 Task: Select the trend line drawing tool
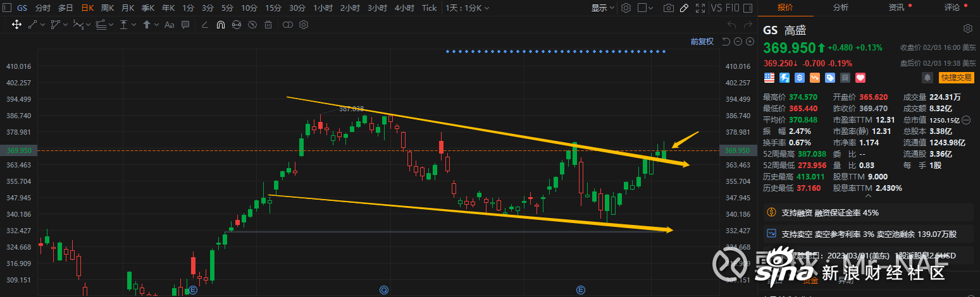click(33, 25)
